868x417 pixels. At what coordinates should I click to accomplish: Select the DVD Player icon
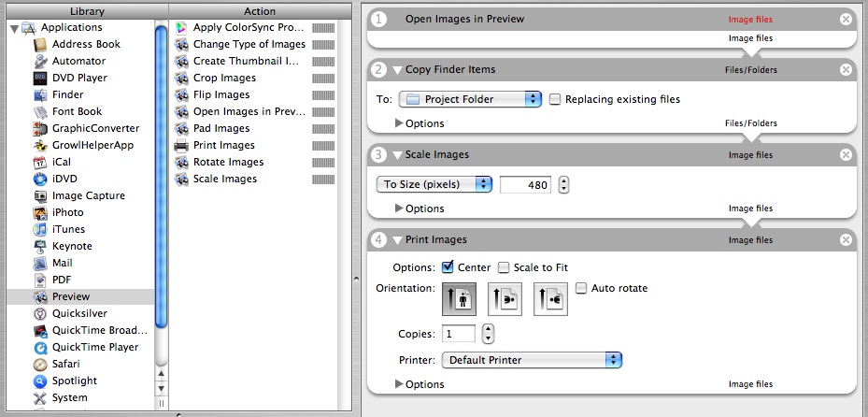pos(40,79)
